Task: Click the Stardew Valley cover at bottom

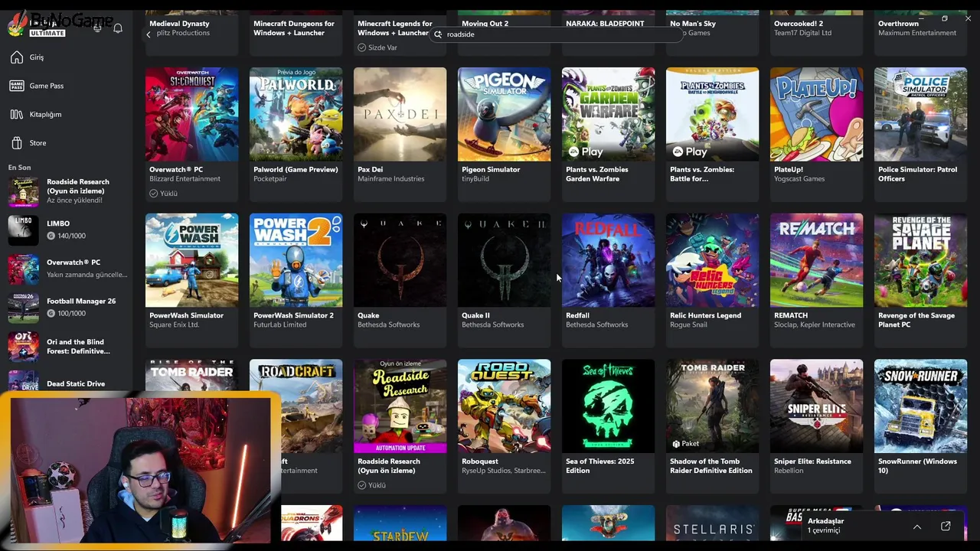Action: pyautogui.click(x=400, y=523)
